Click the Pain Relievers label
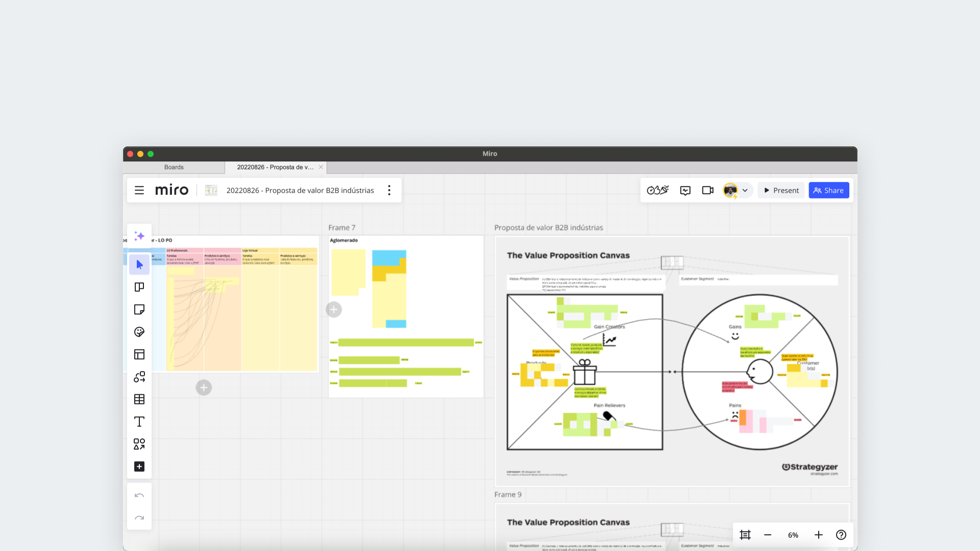980x551 pixels. tap(609, 406)
